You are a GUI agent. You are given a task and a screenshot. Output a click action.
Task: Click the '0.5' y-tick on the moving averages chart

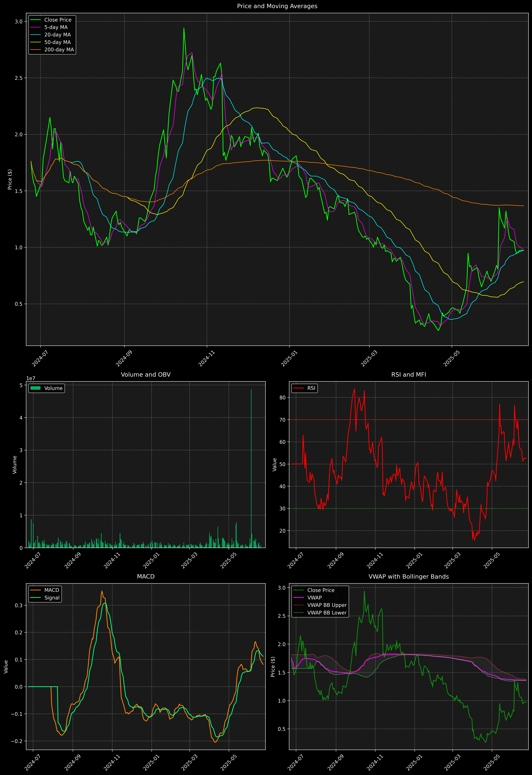tap(19, 304)
